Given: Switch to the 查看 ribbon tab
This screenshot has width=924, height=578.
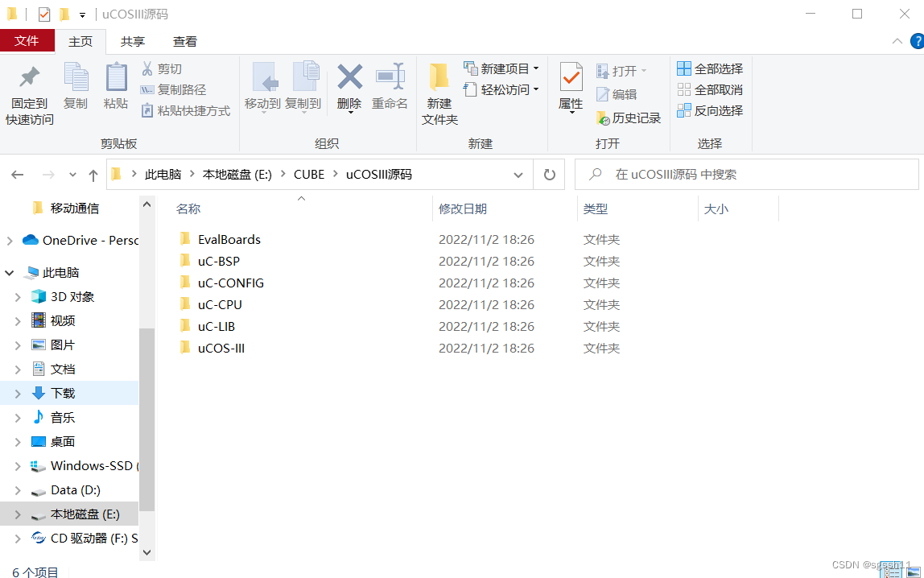Looking at the screenshot, I should click(x=185, y=41).
